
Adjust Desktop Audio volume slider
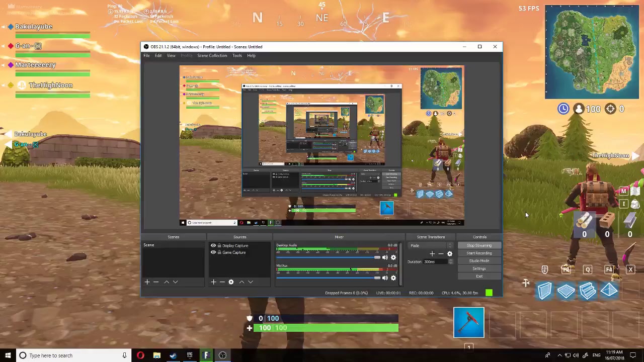[x=328, y=257]
